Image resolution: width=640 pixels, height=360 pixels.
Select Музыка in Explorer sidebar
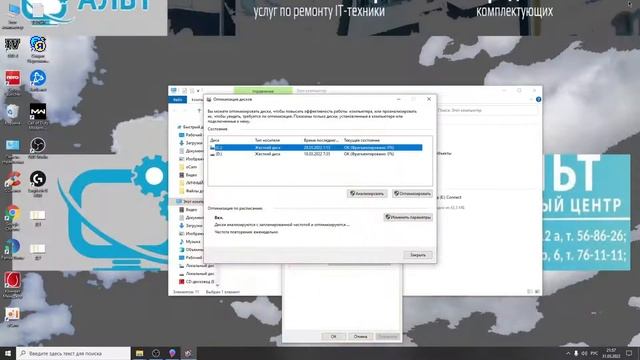tap(190, 242)
